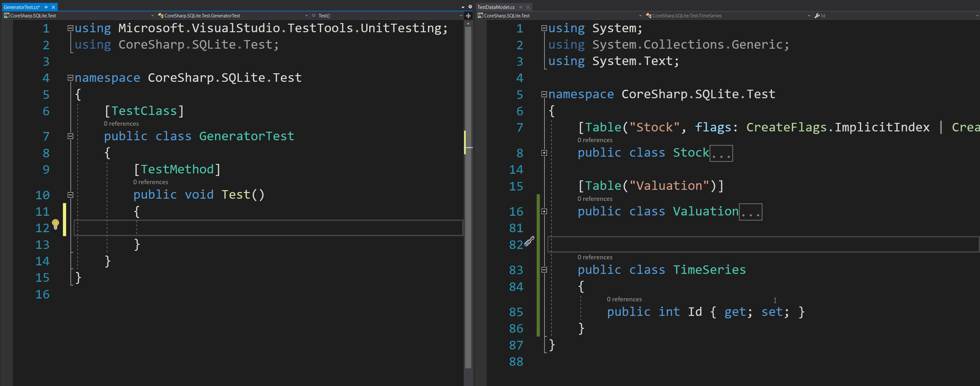This screenshot has height=386, width=980.
Task: Click the split editor icon above the scrollbar
Action: 468,15
